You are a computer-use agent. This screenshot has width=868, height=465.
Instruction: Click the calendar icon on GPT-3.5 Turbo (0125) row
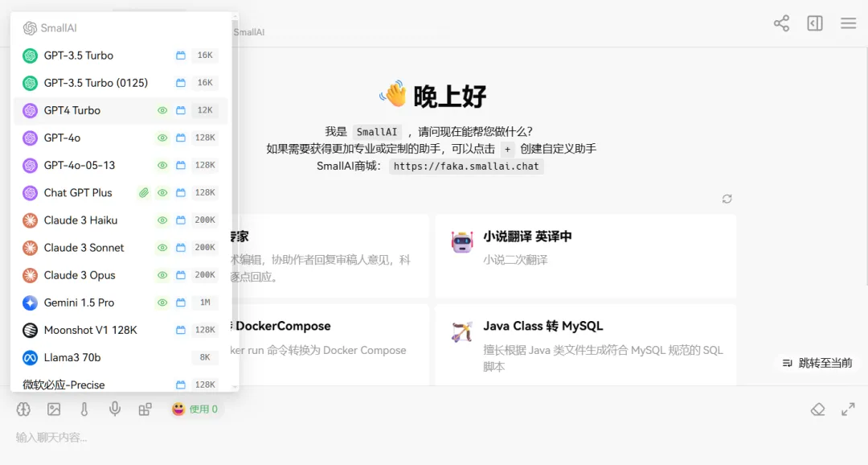(181, 83)
